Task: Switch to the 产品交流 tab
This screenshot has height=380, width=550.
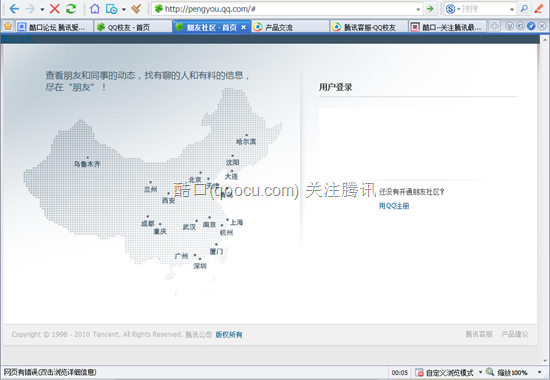Action: [290, 27]
